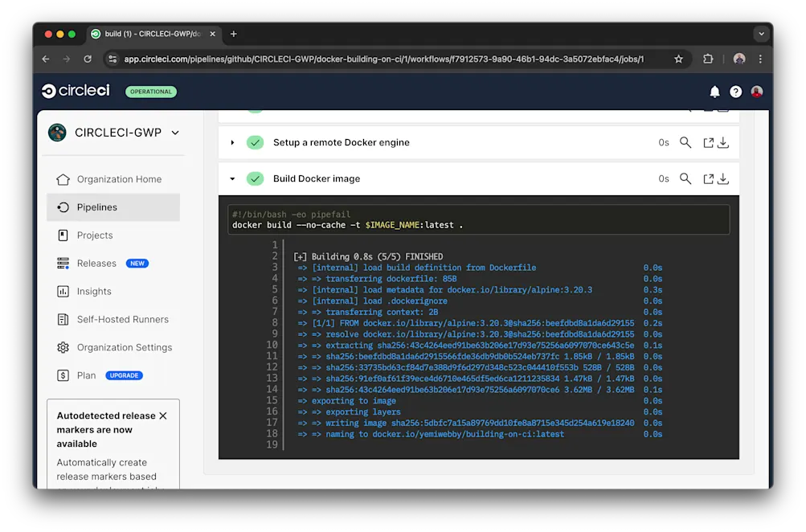Click the exporting to image log line
This screenshot has width=806, height=532.
(x=346, y=401)
